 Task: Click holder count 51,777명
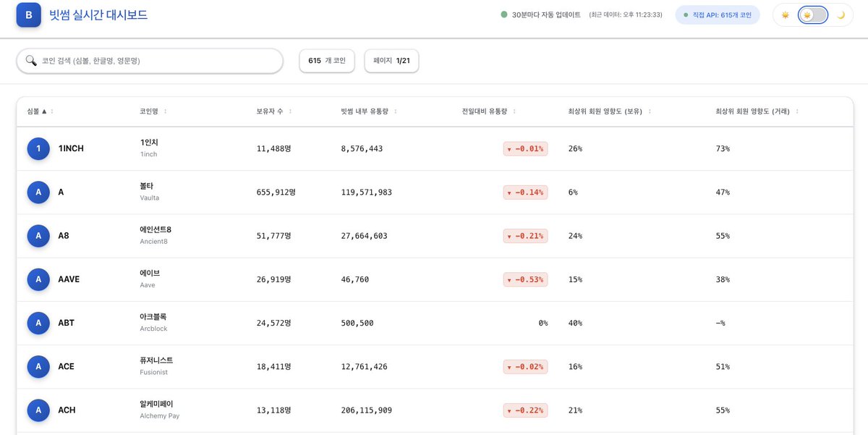[273, 236]
